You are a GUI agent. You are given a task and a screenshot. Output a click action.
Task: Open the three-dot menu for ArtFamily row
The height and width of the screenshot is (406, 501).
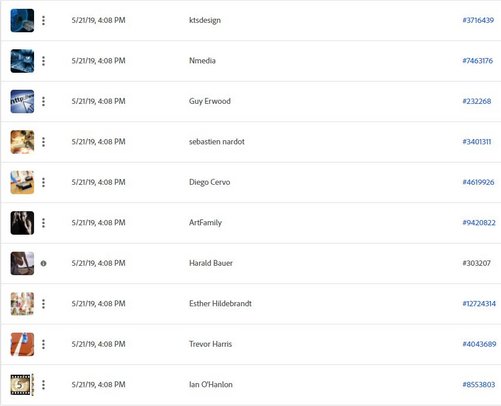coord(43,223)
